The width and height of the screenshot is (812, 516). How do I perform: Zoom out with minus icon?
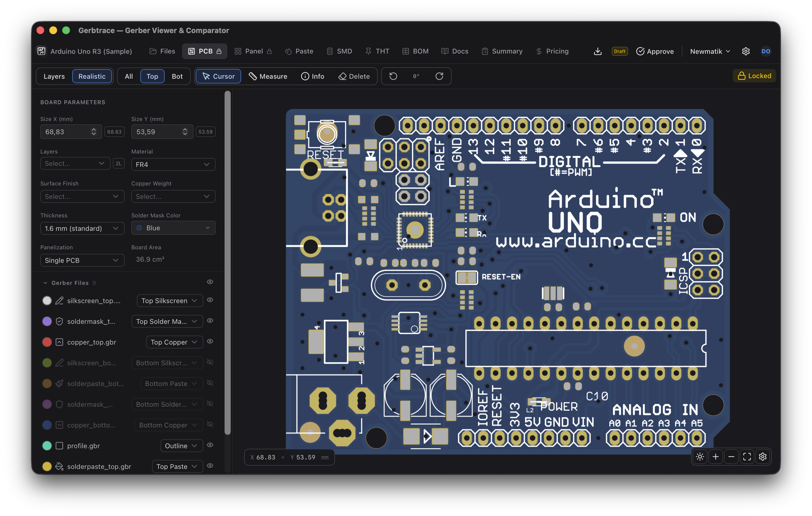point(731,457)
